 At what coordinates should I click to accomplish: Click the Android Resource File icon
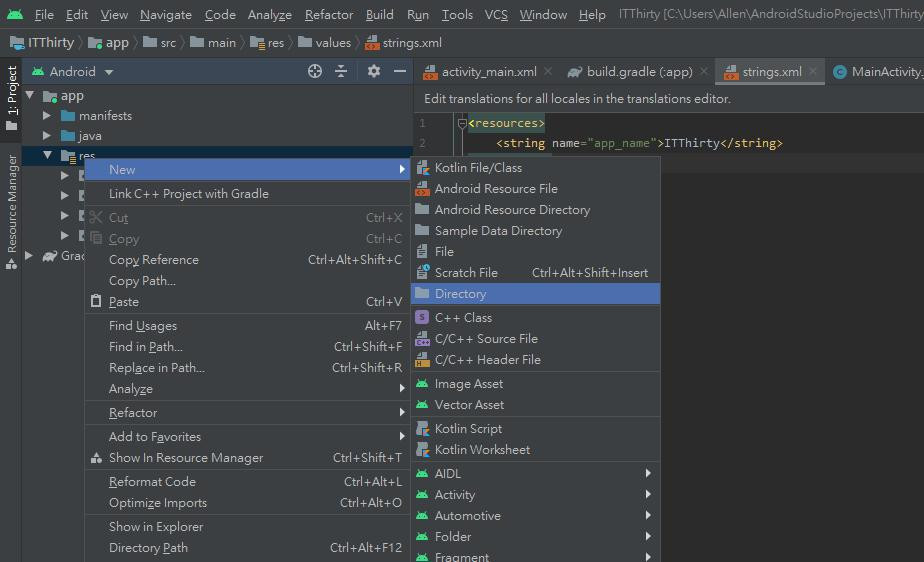tap(423, 189)
